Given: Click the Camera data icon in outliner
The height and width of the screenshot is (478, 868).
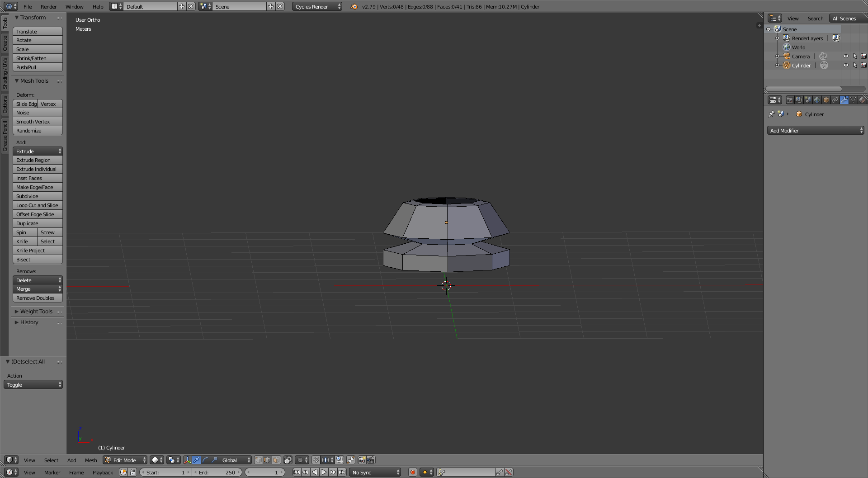Looking at the screenshot, I should click(823, 57).
